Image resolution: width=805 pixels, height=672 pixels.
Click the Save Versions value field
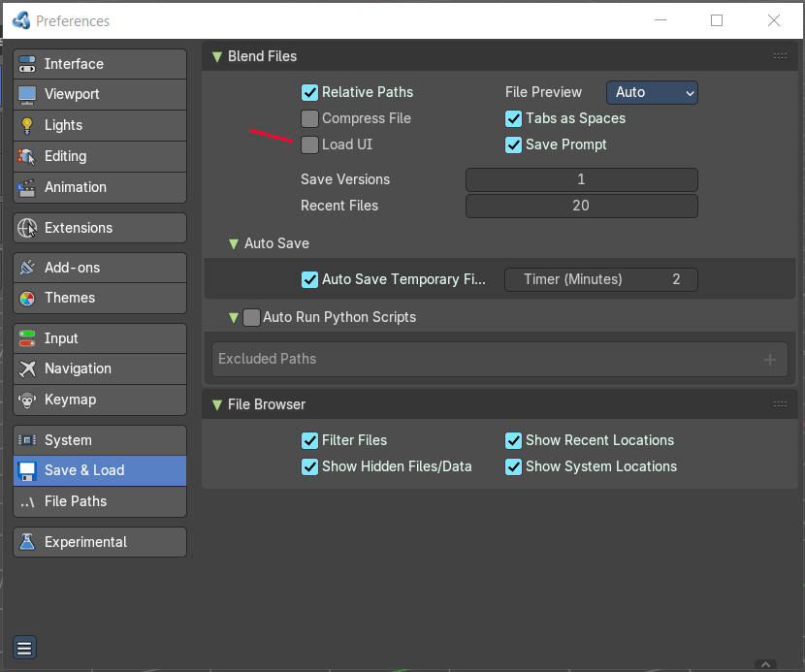[x=582, y=179]
